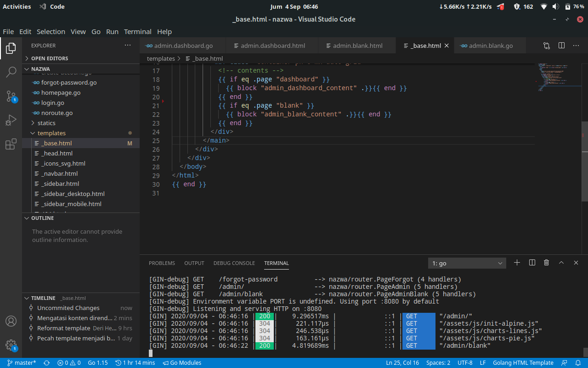Screen dimensions: 588x368
Task: Open _sidebar_desktop.html file
Action: pos(81,194)
